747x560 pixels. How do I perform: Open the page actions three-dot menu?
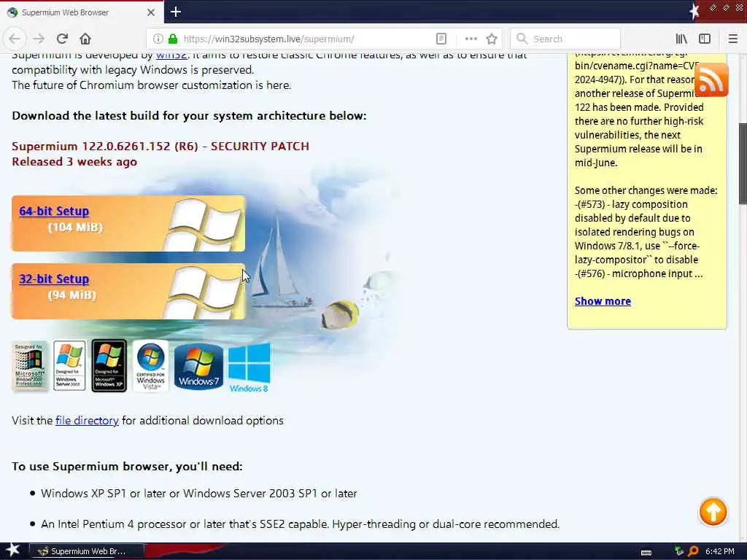pos(471,39)
